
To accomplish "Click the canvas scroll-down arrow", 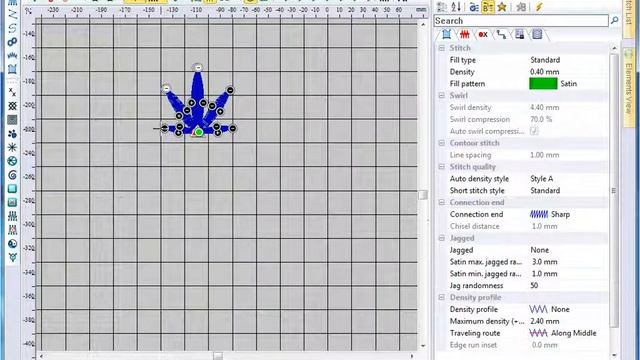I will click(423, 346).
